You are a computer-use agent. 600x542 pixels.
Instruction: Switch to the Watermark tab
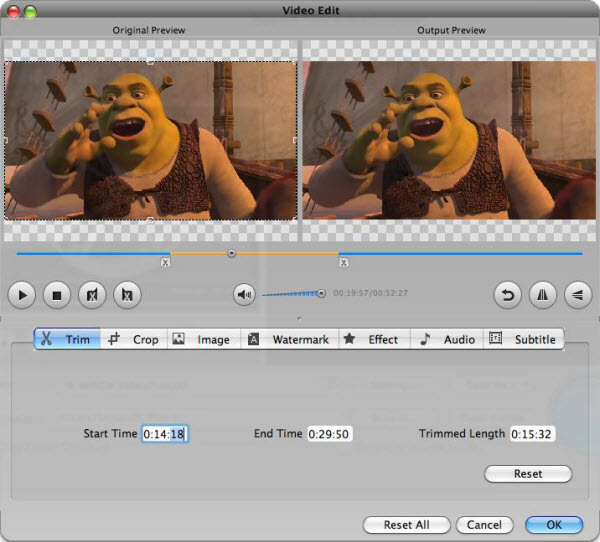[x=289, y=339]
